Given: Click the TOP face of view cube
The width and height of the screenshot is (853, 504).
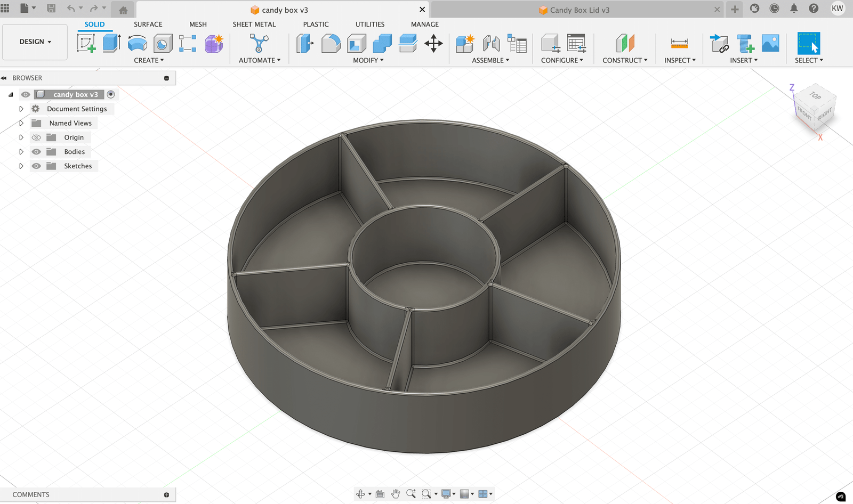Looking at the screenshot, I should point(815,95).
